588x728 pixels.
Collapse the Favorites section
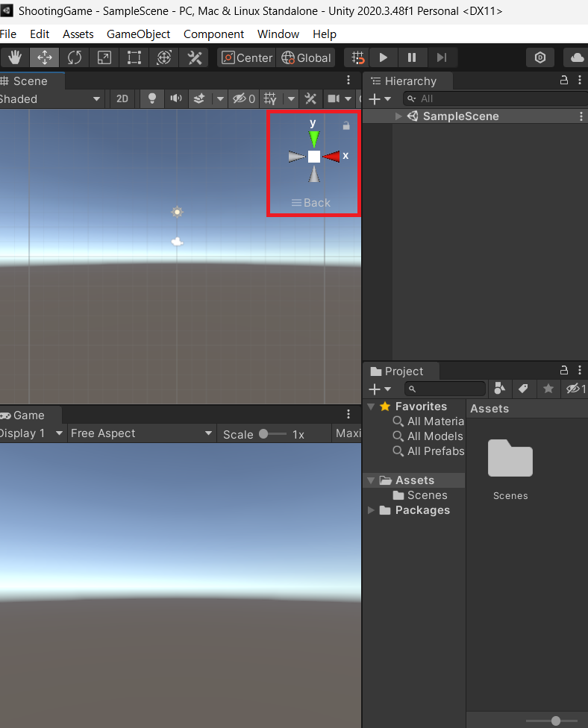pyautogui.click(x=371, y=407)
